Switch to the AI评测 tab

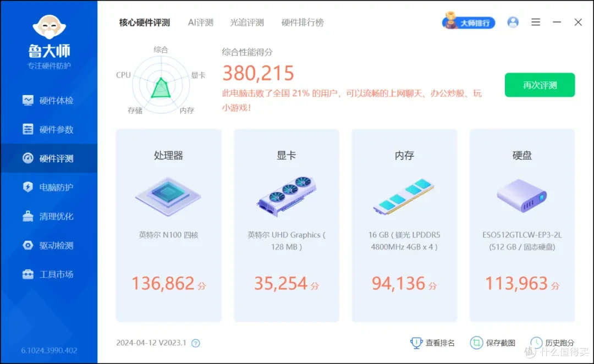coord(200,23)
